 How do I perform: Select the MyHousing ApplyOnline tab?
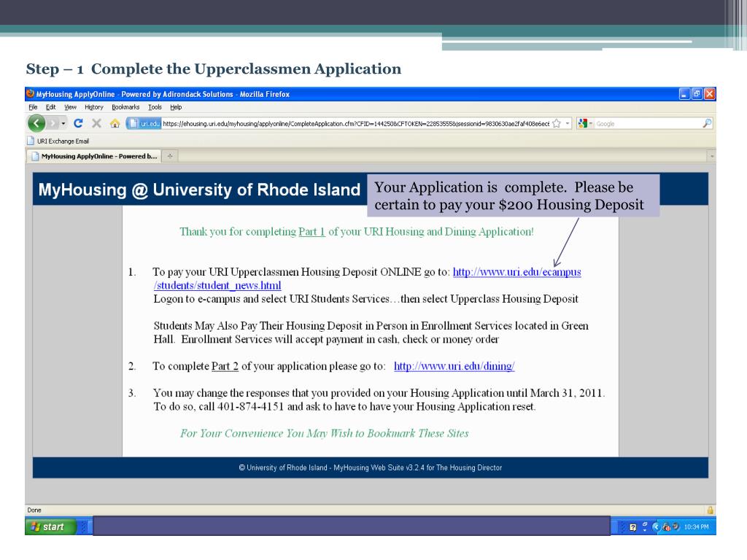[x=94, y=156]
